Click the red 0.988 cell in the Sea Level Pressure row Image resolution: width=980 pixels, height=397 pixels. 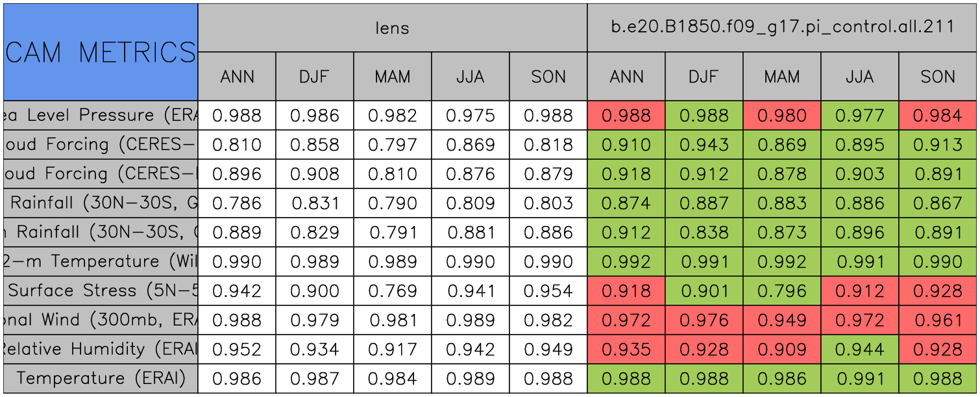click(626, 116)
